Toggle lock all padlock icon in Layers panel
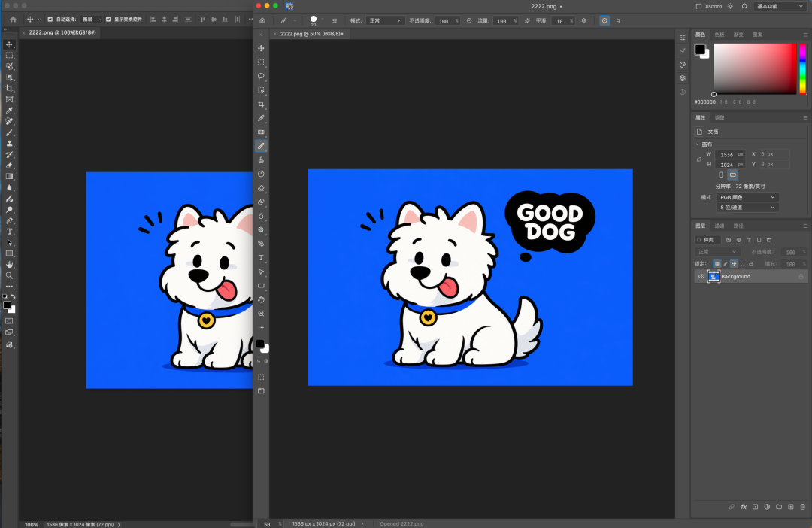The height and width of the screenshot is (528, 812). [751, 264]
